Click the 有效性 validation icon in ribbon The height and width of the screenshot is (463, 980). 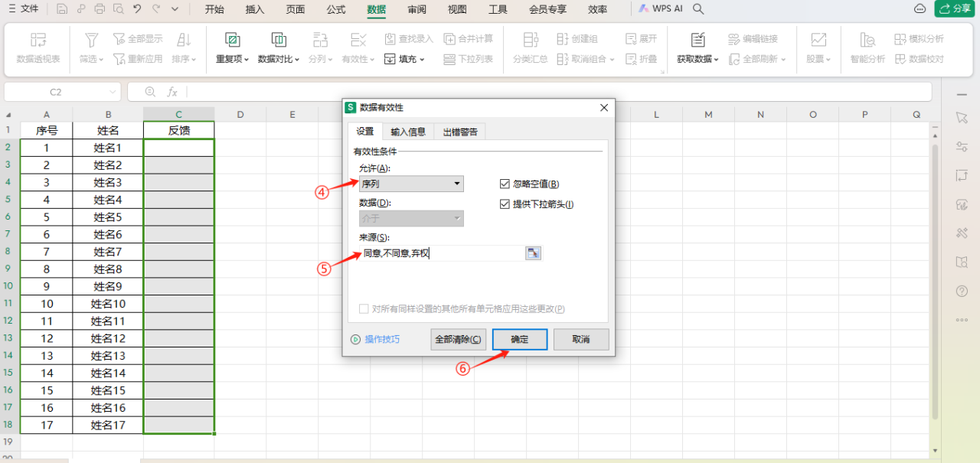pyautogui.click(x=358, y=40)
